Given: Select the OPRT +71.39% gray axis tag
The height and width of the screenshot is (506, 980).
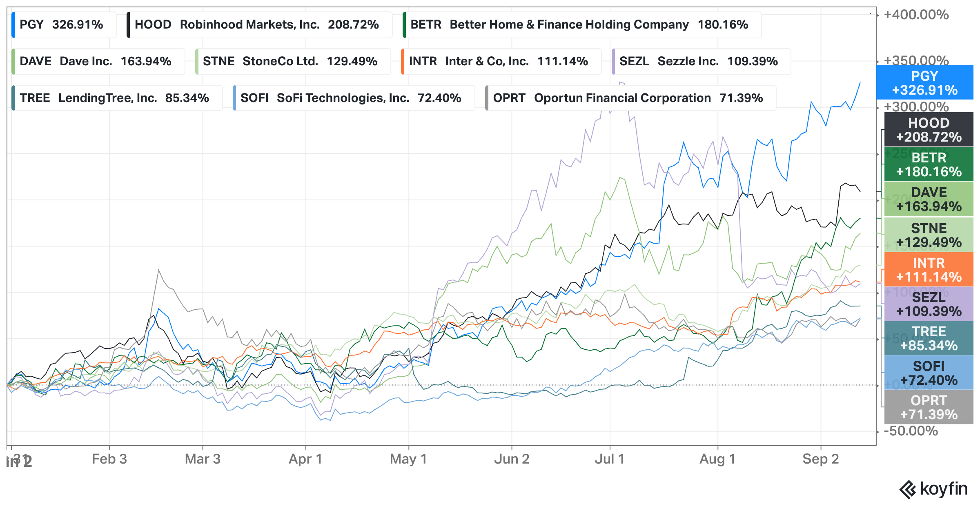Looking at the screenshot, I should pyautogui.click(x=929, y=407).
